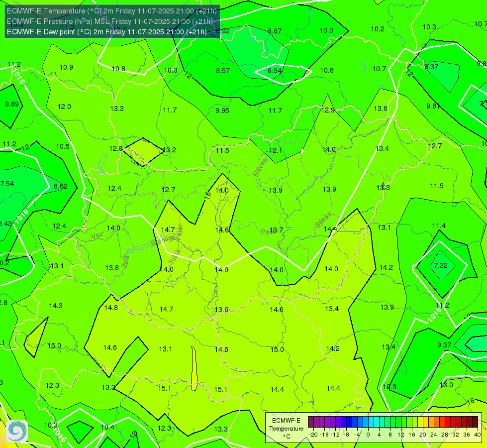Viewport: 487px width, 448px height.
Task: Click the 8.62 value on the map
Action: click(x=61, y=186)
